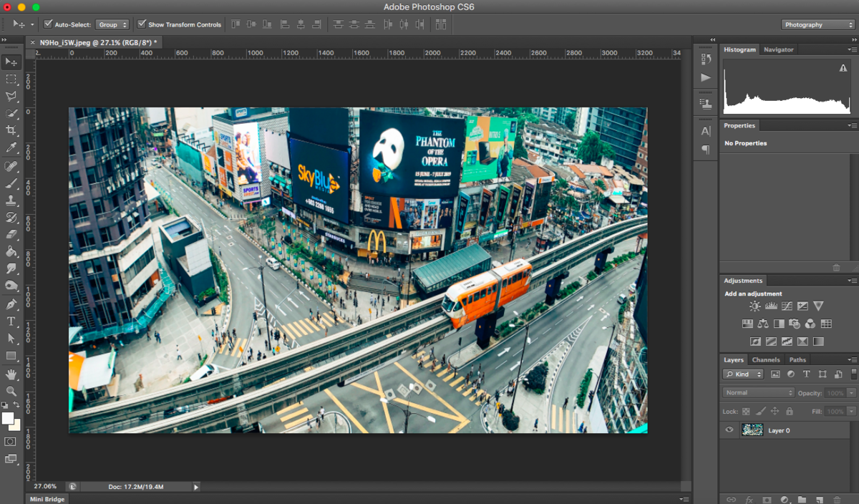This screenshot has width=859, height=504.
Task: Open the Normal blend mode dropdown
Action: (x=757, y=392)
